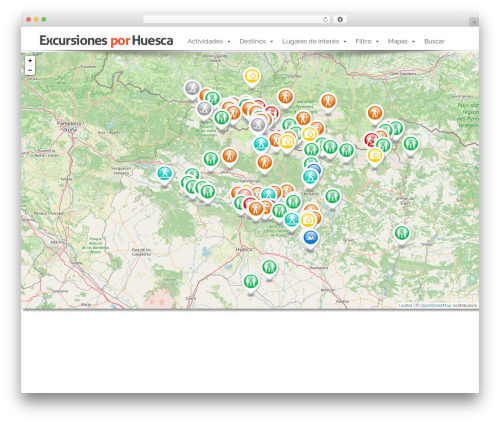Select the yellow camera marker beside the teal marker south
500x423 pixels.
coord(308,221)
